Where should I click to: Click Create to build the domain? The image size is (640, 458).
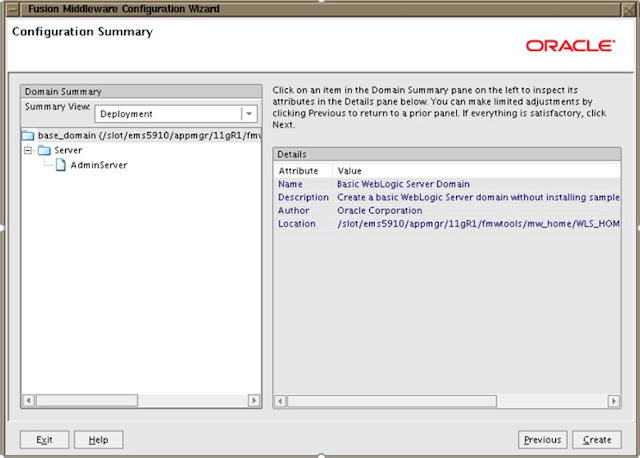click(597, 440)
